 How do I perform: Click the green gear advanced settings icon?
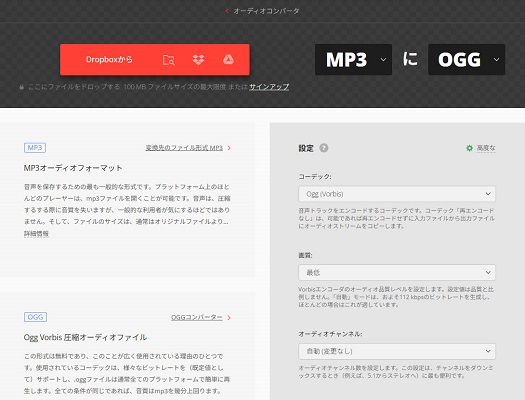[x=469, y=148]
